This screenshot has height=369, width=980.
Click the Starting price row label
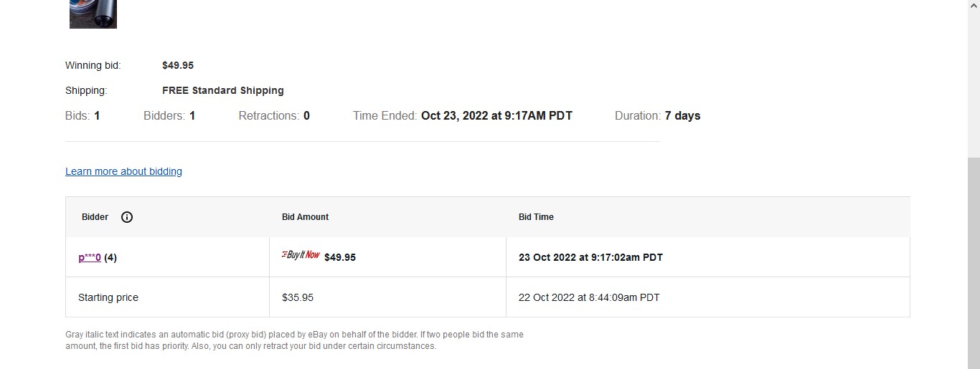108,297
